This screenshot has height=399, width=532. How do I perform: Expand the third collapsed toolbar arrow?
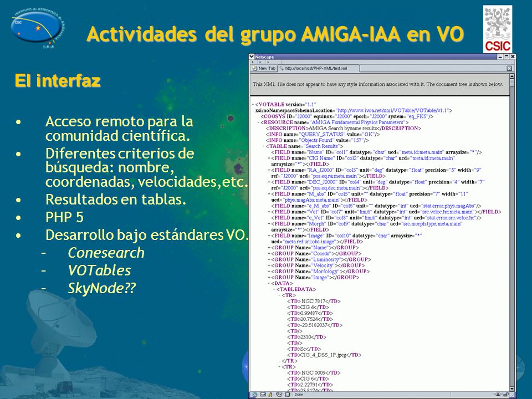coord(268,62)
